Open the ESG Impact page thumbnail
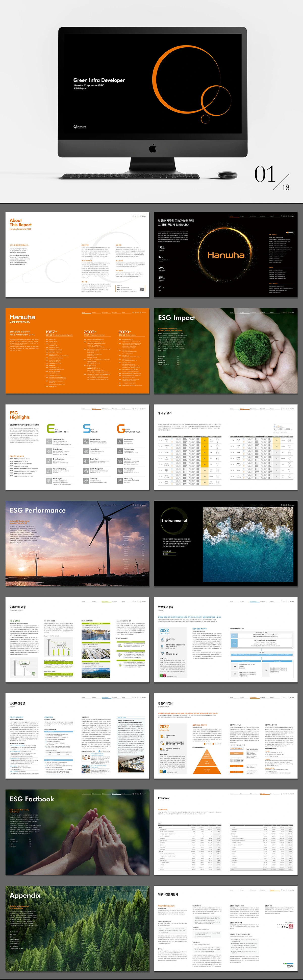The height and width of the screenshot is (980, 303). pos(225,351)
